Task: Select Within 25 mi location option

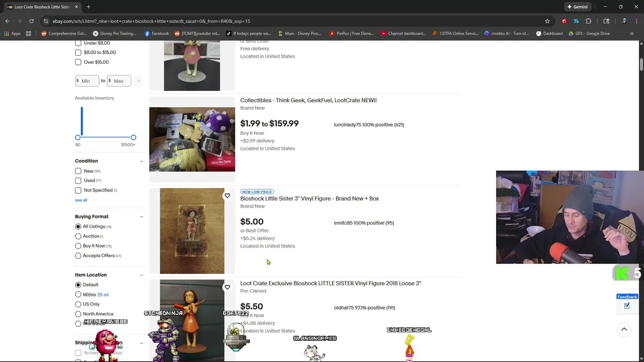Action: tap(78, 295)
